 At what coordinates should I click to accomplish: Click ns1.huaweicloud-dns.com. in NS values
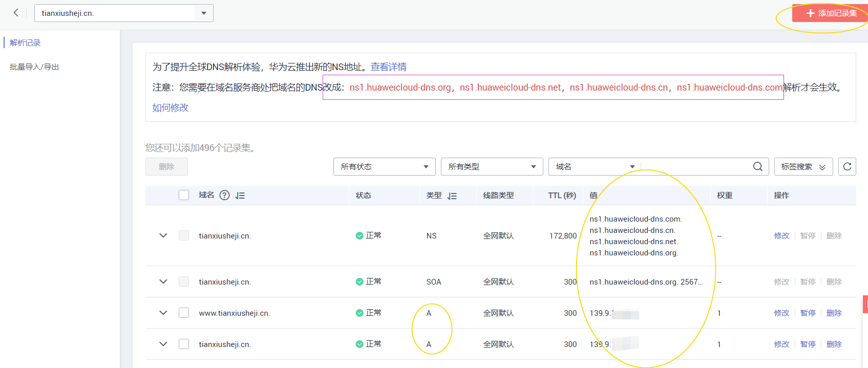point(636,219)
